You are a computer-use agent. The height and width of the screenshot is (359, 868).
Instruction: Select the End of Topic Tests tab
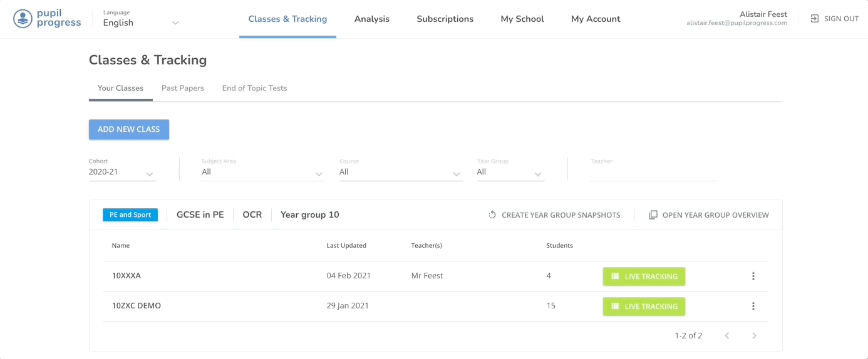[254, 88]
